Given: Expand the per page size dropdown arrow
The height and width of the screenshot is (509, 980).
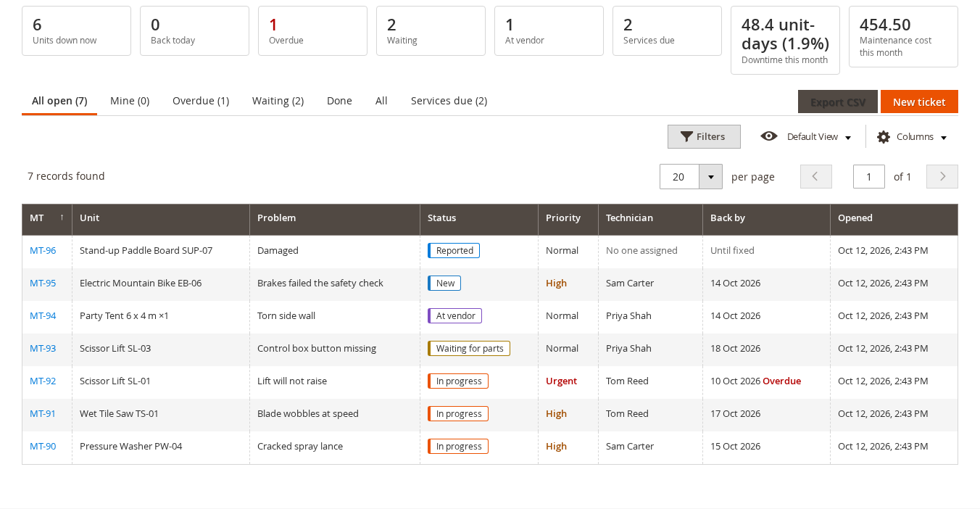Looking at the screenshot, I should [x=711, y=177].
